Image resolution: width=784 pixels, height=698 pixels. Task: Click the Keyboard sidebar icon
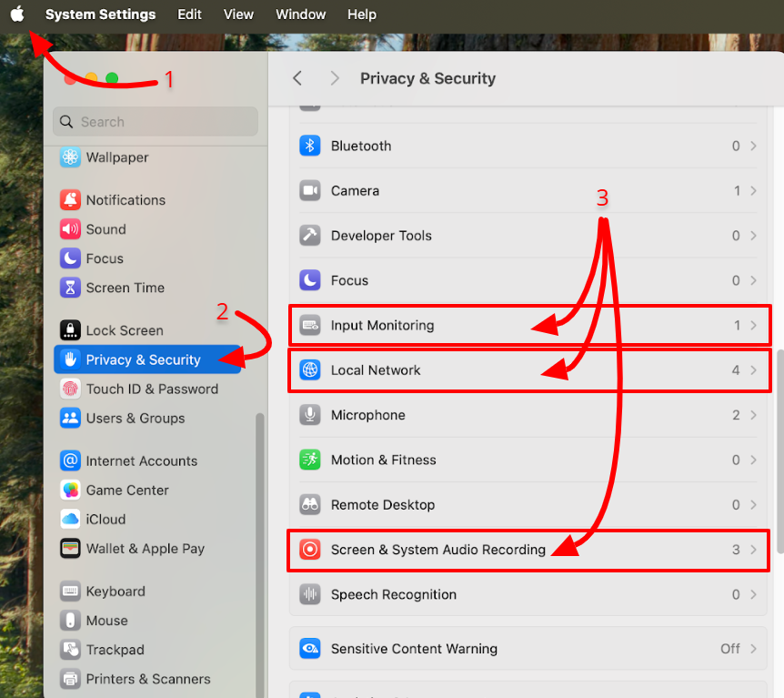[x=70, y=591]
